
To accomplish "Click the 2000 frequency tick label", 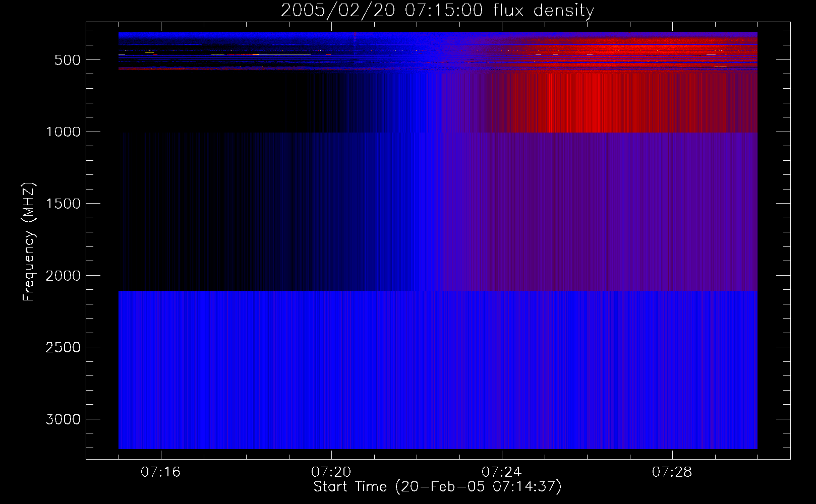I will pos(63,276).
